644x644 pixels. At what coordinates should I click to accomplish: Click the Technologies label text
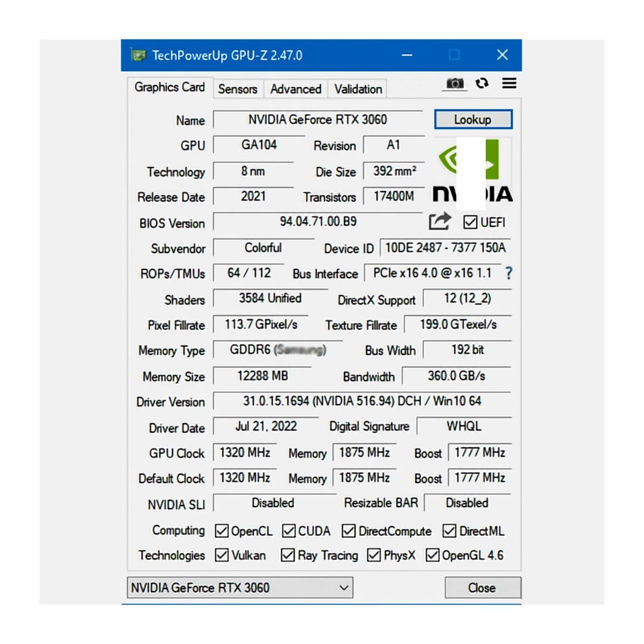click(172, 555)
